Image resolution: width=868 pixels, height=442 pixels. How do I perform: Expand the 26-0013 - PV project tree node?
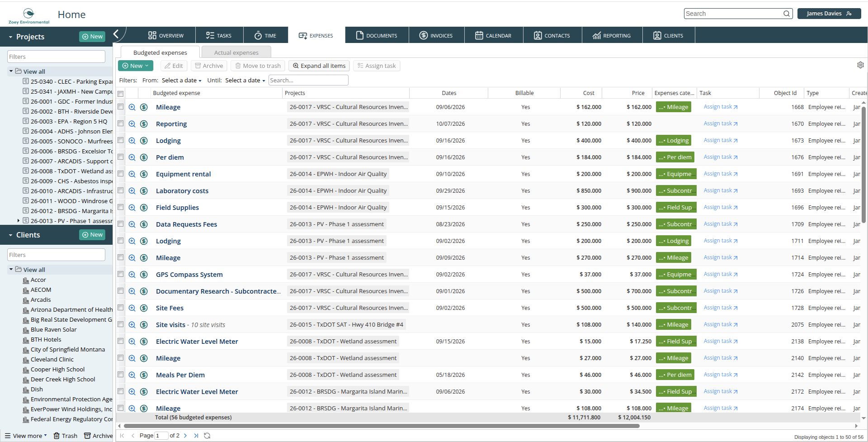pyautogui.click(x=18, y=221)
